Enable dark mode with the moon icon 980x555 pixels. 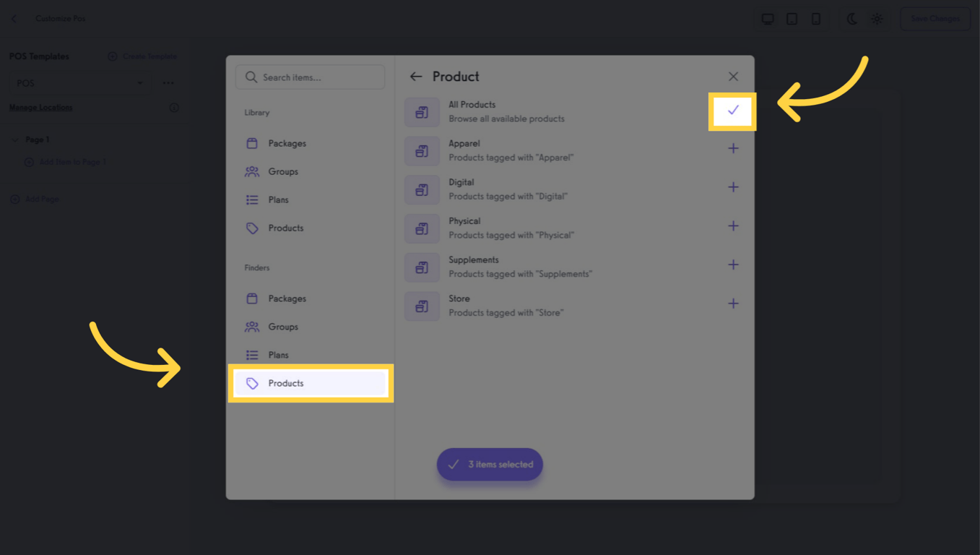851,19
